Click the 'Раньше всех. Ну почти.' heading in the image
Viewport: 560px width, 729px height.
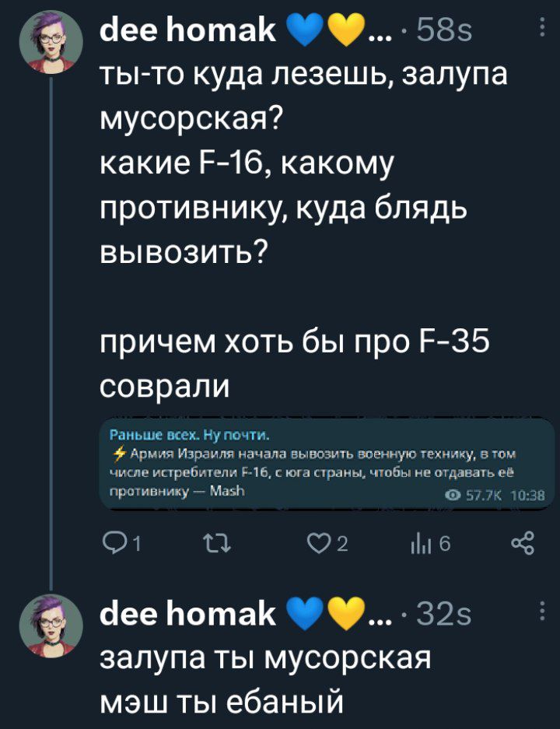(190, 433)
